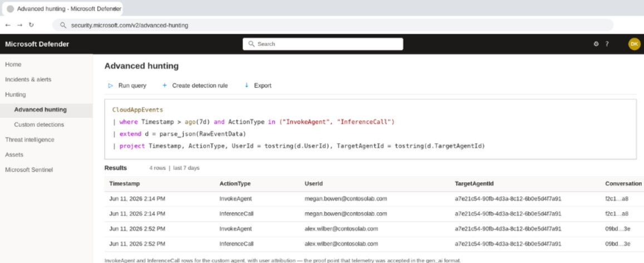Viewport: 644px width, 263px height.
Task: Click 09bd…3e conversation in InferenceCall row
Action: tap(617, 243)
